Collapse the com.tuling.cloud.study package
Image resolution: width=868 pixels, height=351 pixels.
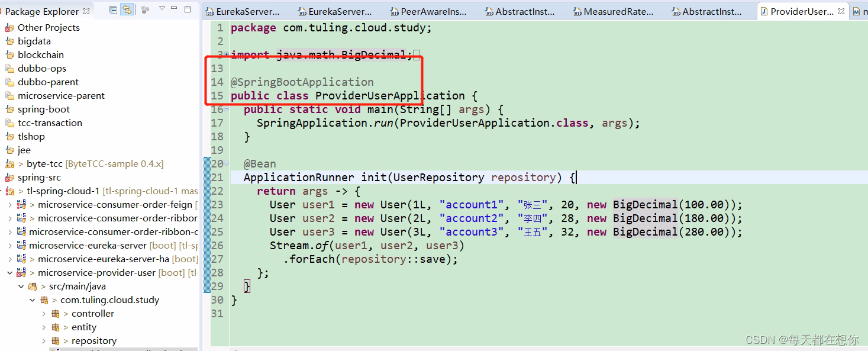[x=33, y=300]
